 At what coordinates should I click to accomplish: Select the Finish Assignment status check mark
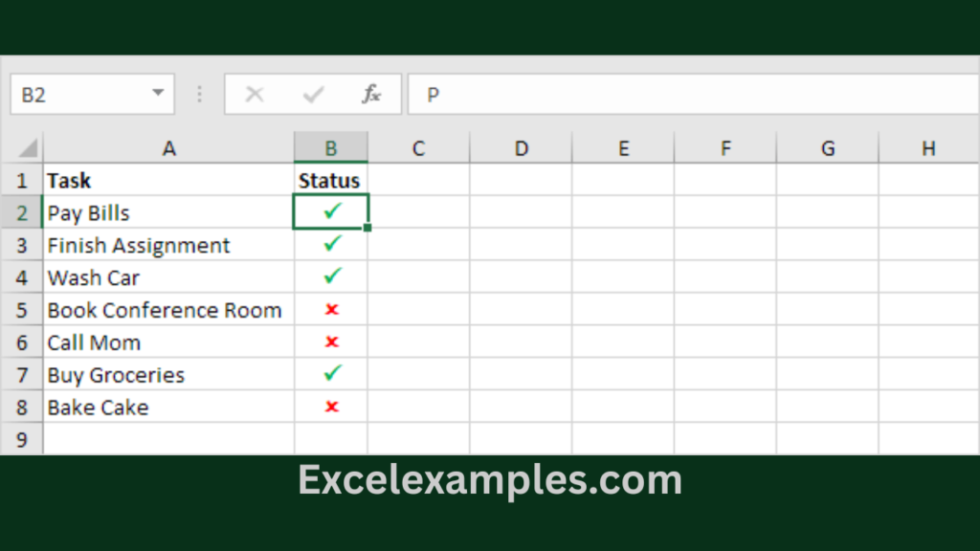coord(332,245)
